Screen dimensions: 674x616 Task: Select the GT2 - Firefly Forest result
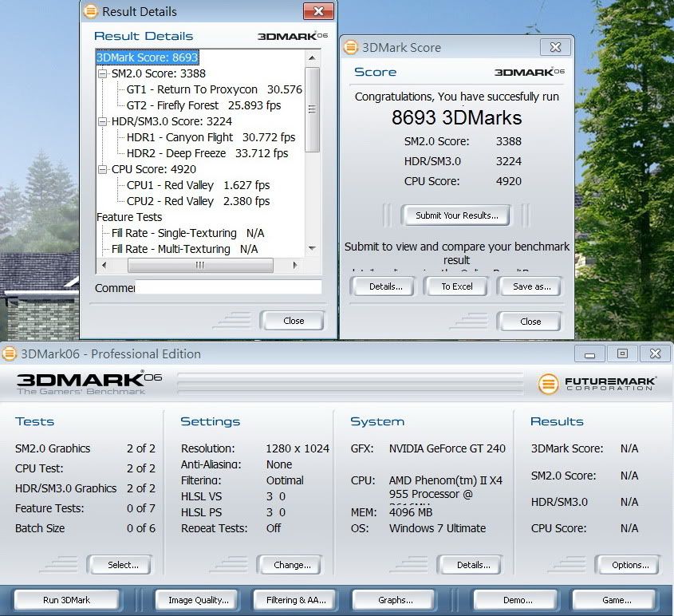203,105
